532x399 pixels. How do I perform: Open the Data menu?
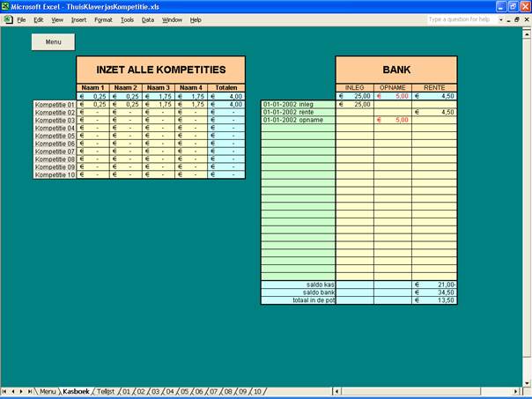coord(148,20)
